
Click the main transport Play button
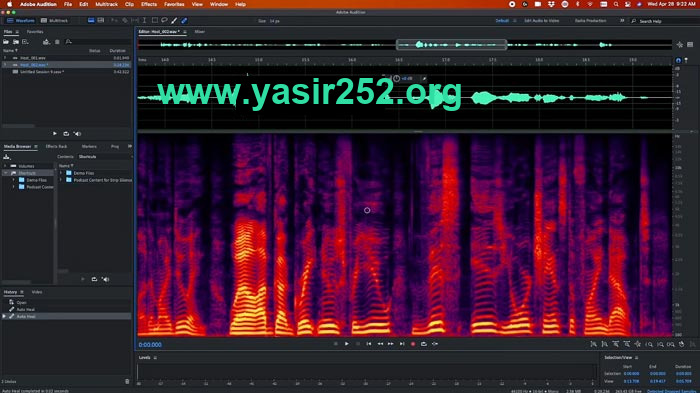pyautogui.click(x=346, y=344)
